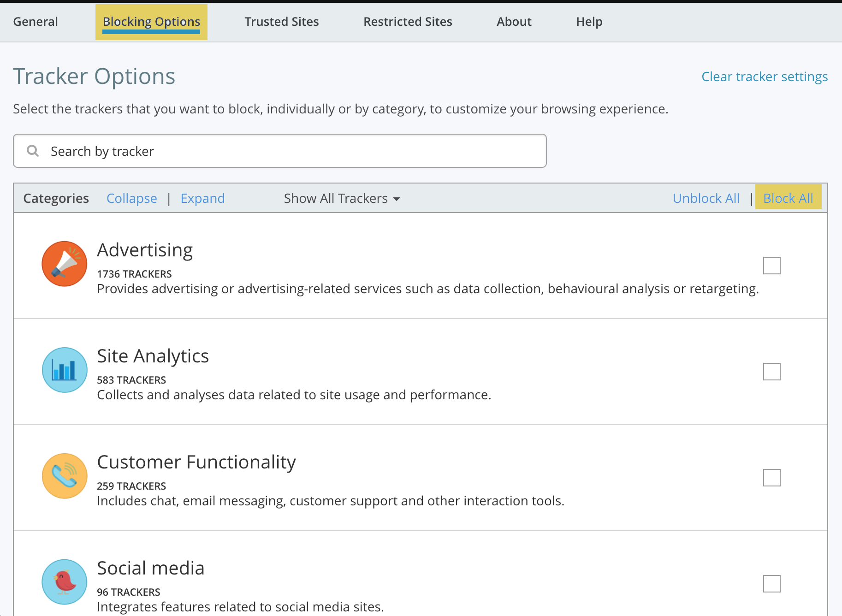Click the Social media bird icon
This screenshot has height=616, width=842.
[65, 582]
